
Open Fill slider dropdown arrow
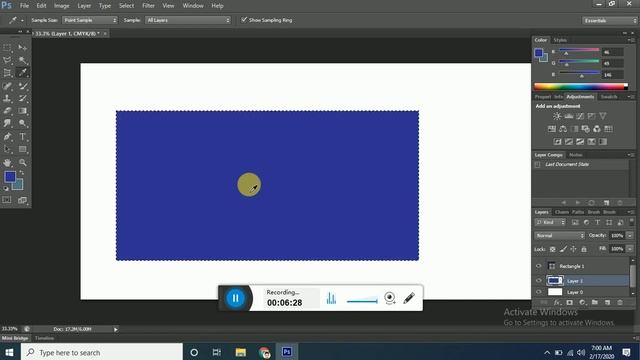630,249
